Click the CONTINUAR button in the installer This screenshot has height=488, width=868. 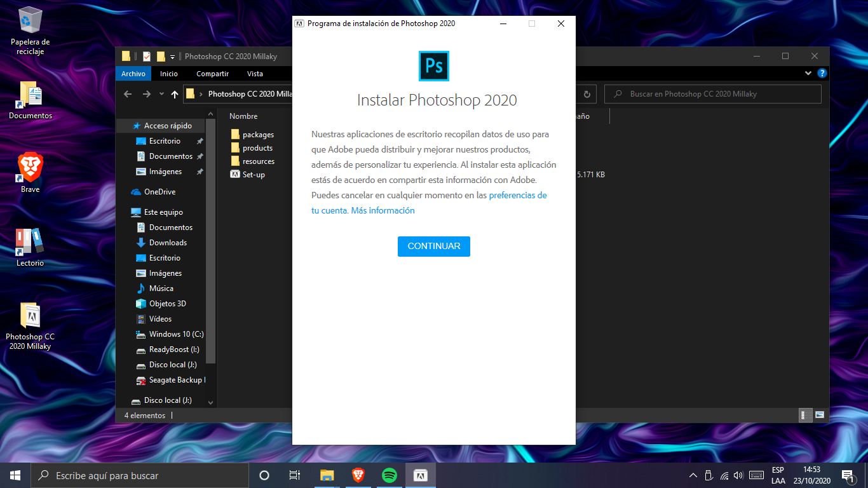coord(434,247)
